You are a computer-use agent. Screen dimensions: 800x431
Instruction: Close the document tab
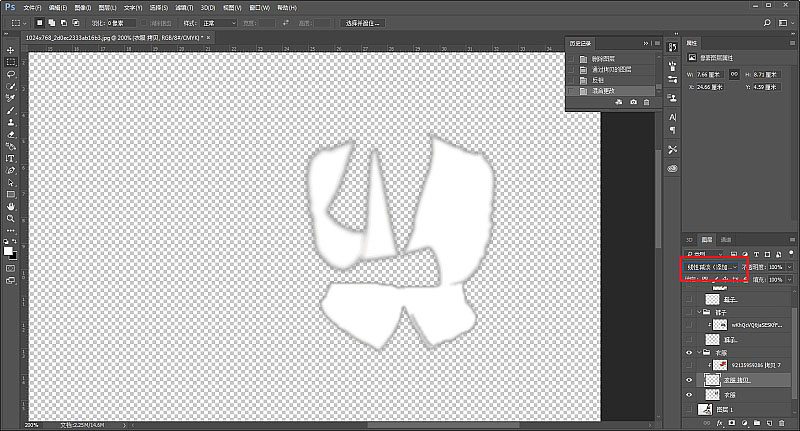pos(208,37)
